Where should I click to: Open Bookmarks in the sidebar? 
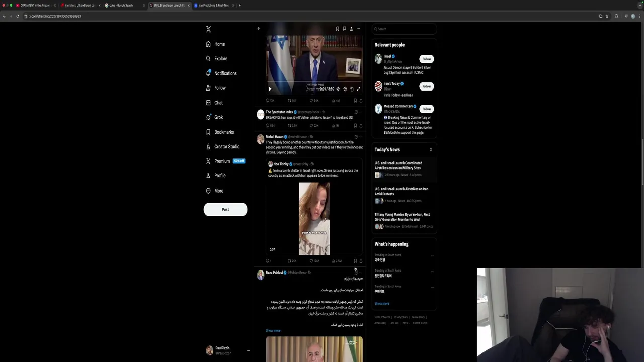tap(220, 132)
